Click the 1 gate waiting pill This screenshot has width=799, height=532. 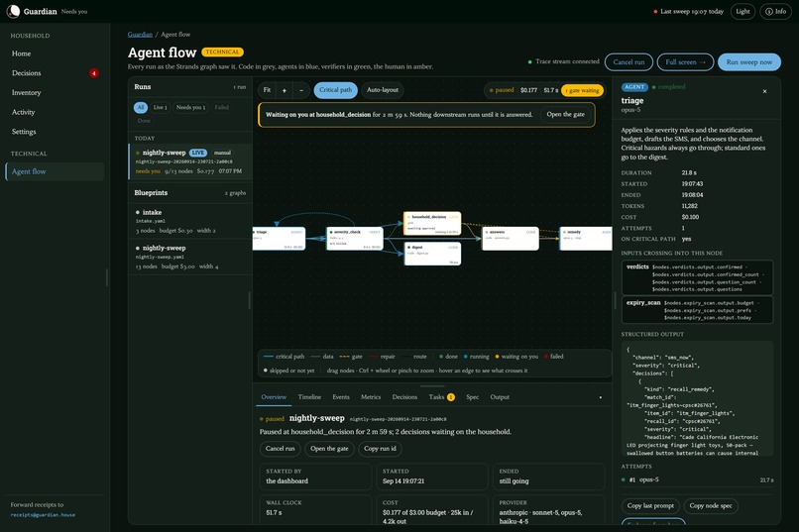click(582, 90)
